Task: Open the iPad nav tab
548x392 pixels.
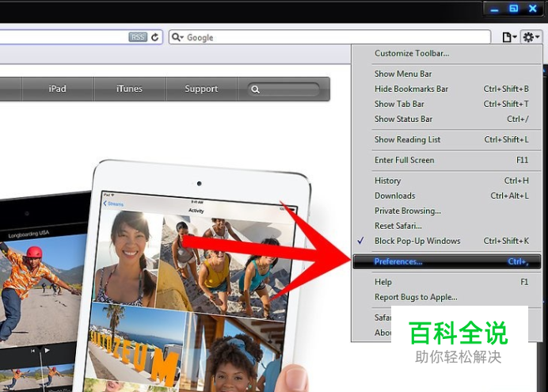Action: click(58, 89)
